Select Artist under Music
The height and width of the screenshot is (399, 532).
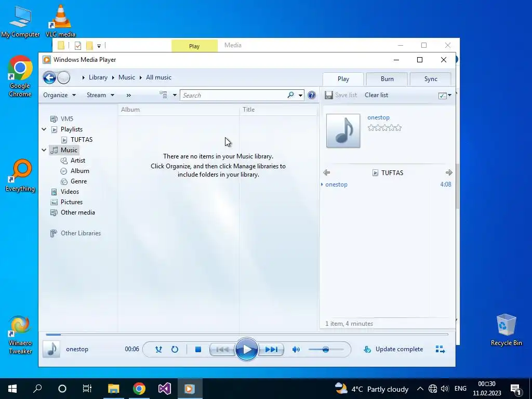tap(78, 161)
